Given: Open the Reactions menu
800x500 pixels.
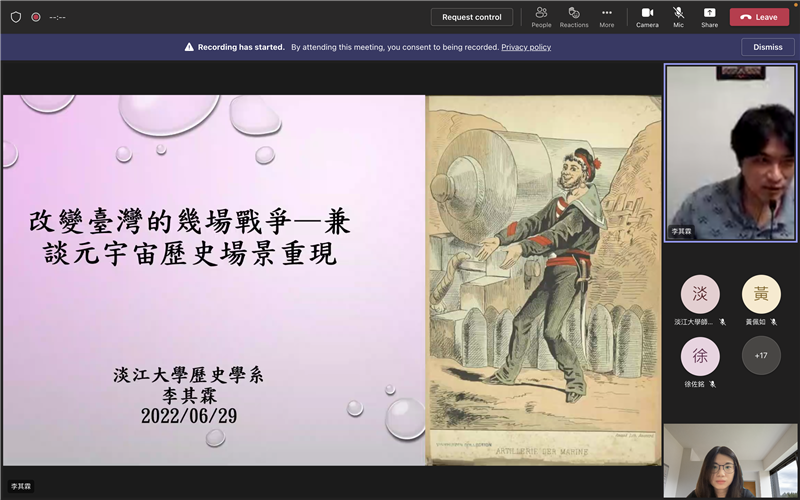Looking at the screenshot, I should pyautogui.click(x=574, y=16).
